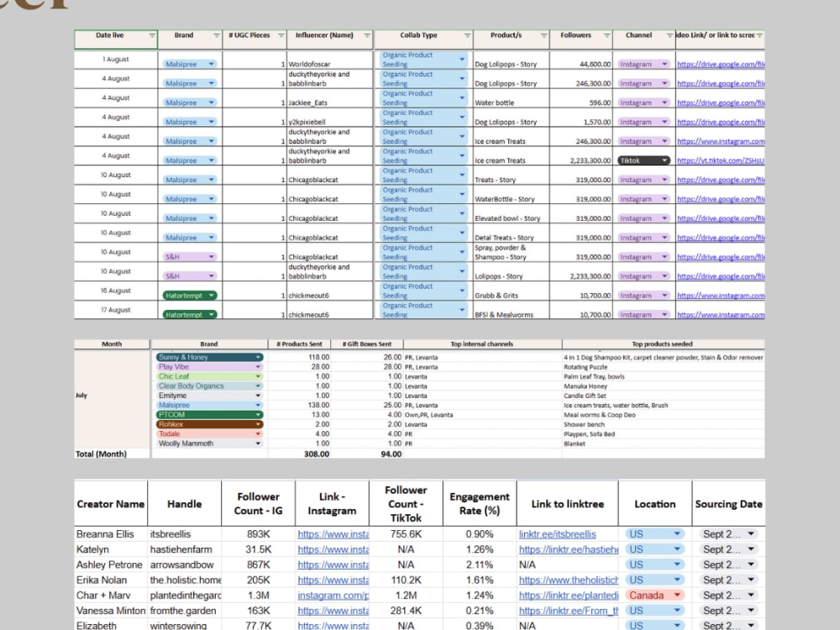Select the 755.6K TikTok follower cell
840x630 pixels.
point(406,534)
